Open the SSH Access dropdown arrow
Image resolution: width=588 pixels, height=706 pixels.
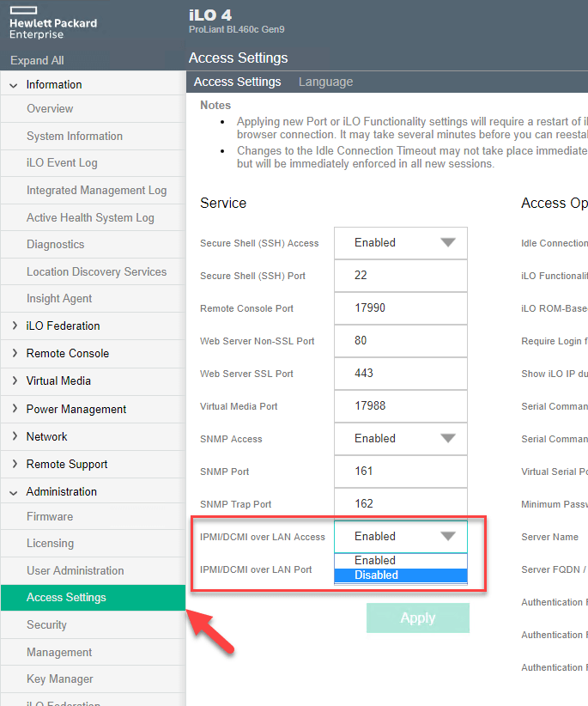point(447,243)
